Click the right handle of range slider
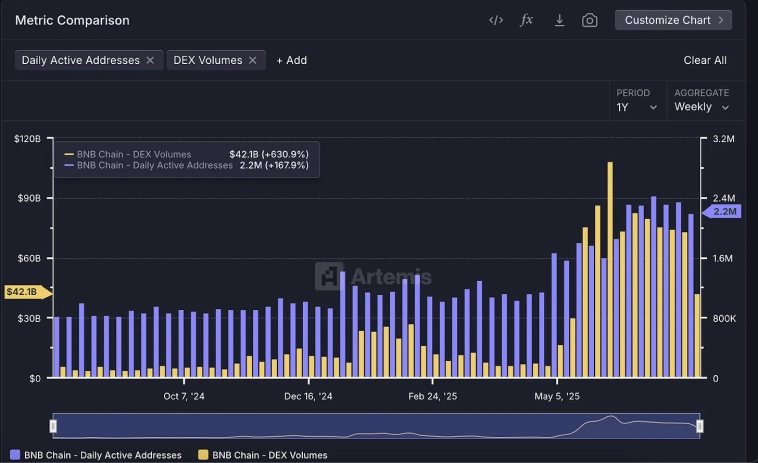 [x=700, y=426]
